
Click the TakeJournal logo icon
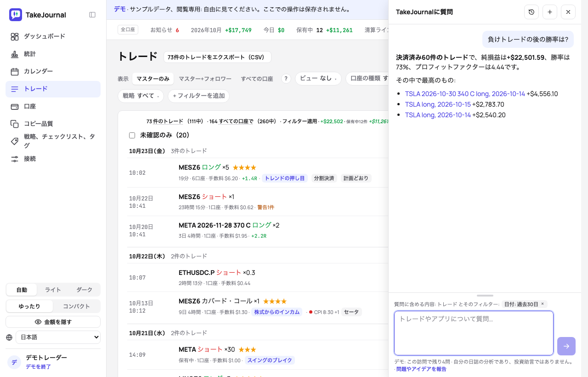[16, 15]
